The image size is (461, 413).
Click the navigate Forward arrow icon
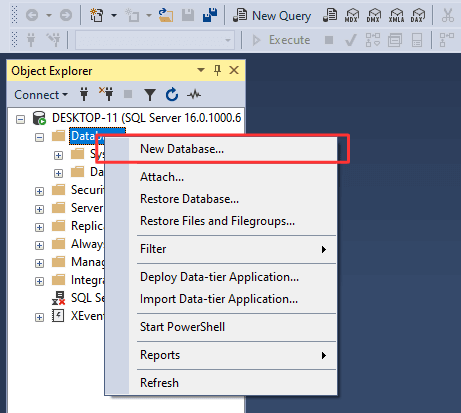66,15
